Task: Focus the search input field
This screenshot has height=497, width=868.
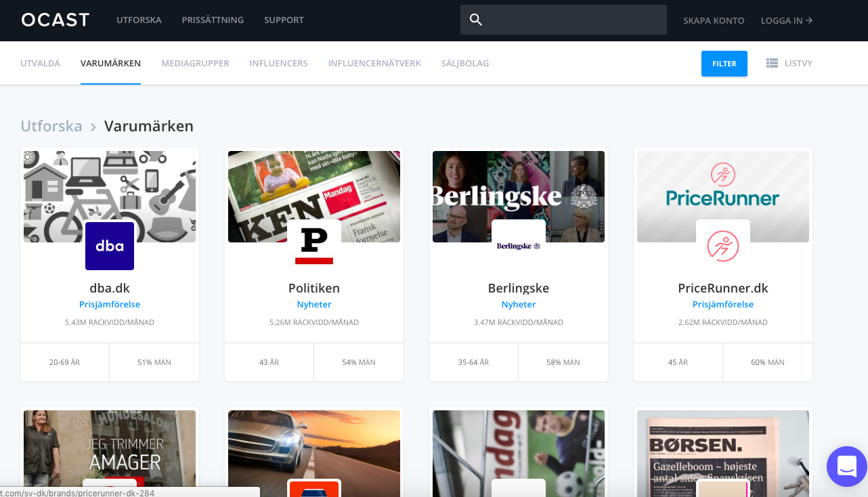Action: 563,20
